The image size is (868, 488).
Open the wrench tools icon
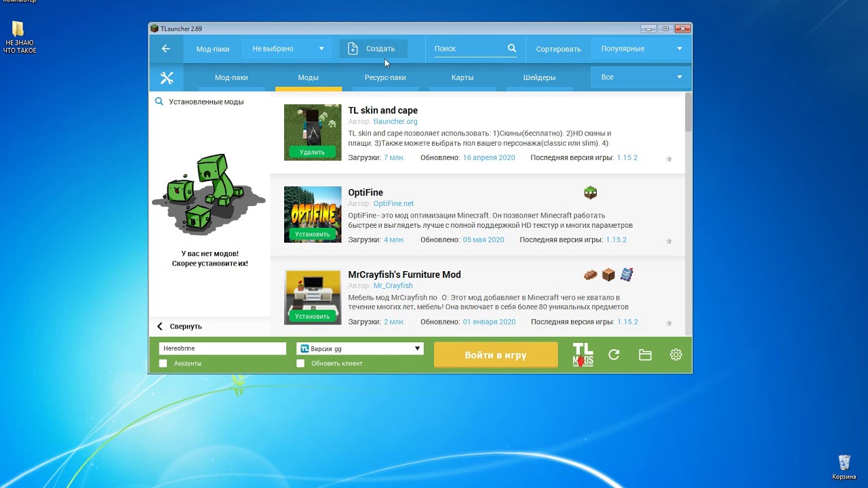pos(167,78)
